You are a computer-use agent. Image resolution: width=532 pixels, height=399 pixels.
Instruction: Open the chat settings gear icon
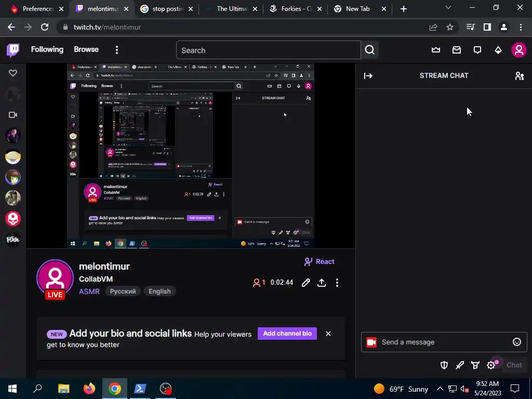[491, 365]
